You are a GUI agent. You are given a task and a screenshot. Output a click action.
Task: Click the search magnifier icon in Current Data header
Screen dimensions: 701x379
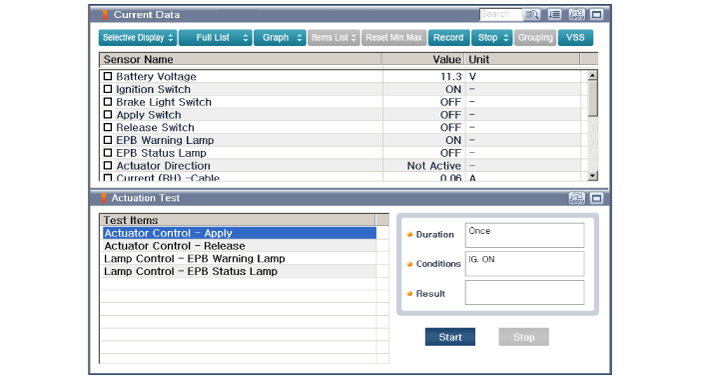pyautogui.click(x=532, y=15)
